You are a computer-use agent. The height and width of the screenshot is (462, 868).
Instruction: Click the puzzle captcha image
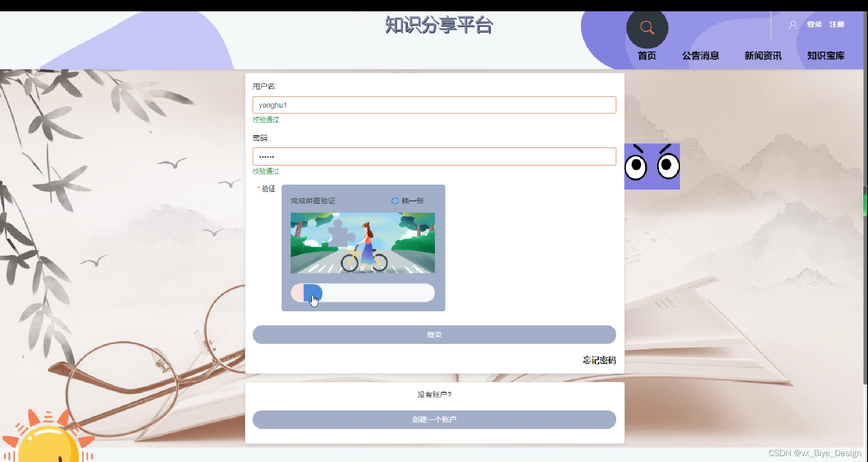pyautogui.click(x=363, y=243)
